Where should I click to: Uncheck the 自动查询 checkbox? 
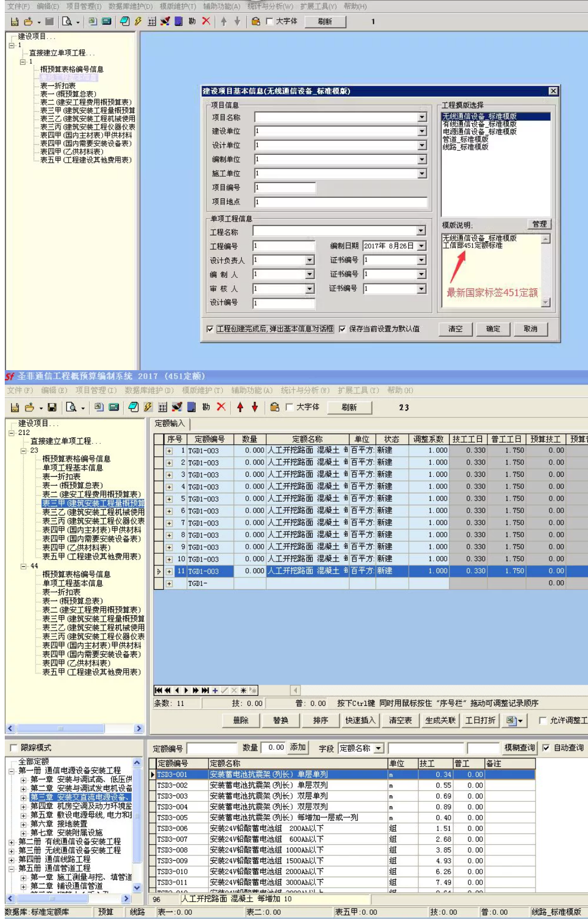[546, 748]
